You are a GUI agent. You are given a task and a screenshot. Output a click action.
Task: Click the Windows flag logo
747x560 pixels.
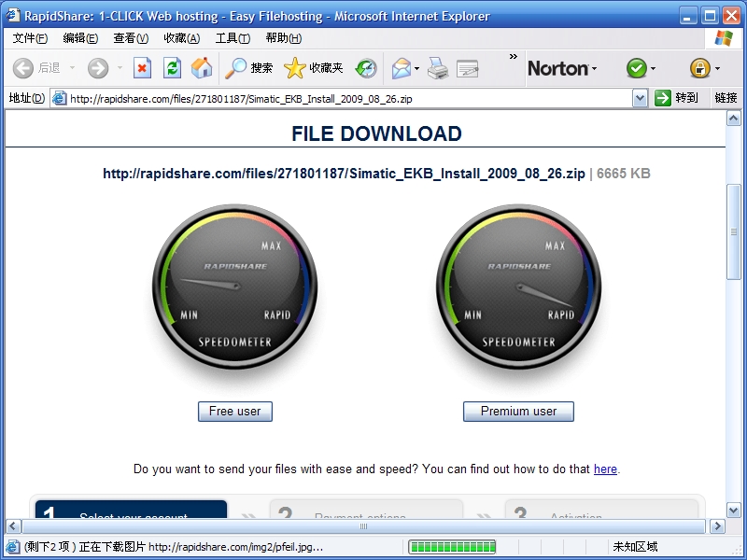pos(724,38)
